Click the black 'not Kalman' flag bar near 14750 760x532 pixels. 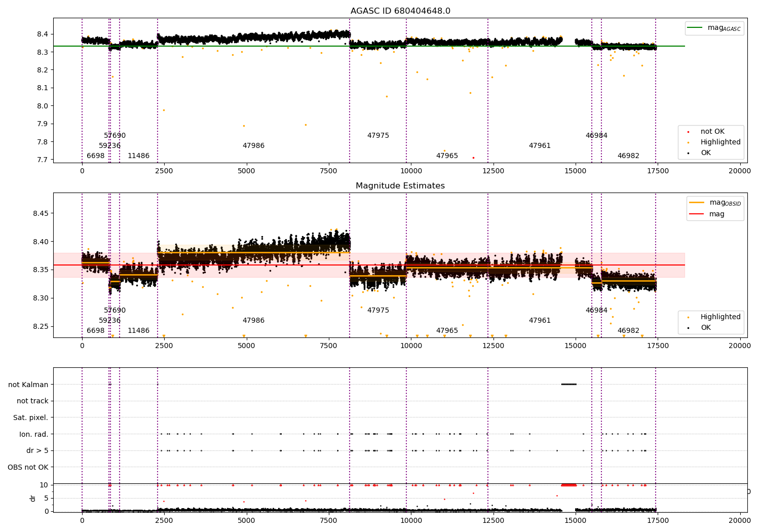568,384
